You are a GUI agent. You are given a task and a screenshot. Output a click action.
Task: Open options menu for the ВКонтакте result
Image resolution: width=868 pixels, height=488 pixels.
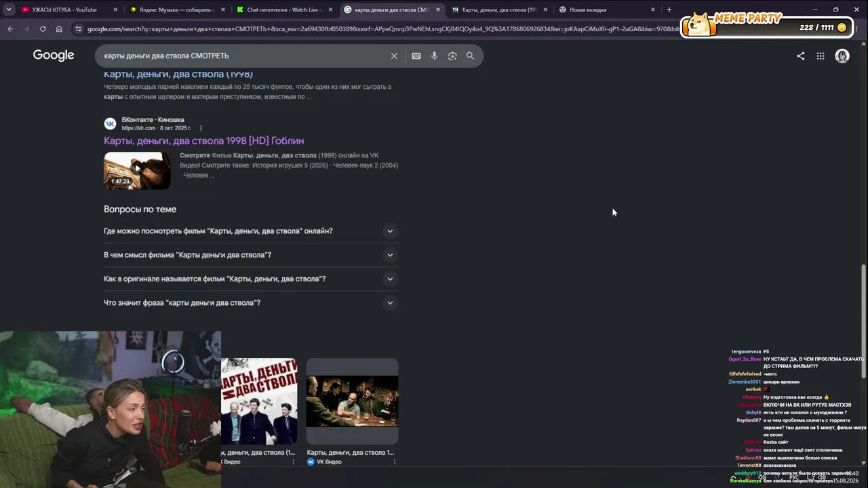pyautogui.click(x=201, y=128)
